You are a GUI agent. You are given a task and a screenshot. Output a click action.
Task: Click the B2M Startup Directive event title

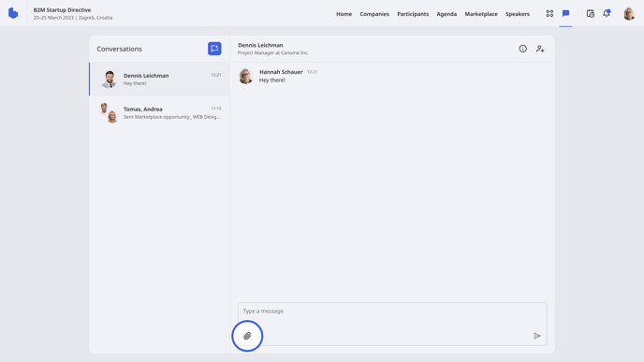coord(62,10)
